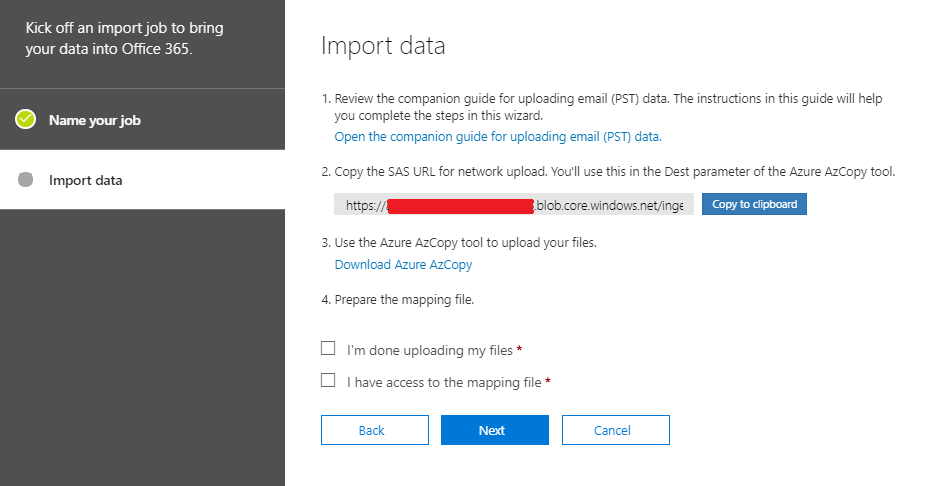Proceed with the Next button

(494, 430)
